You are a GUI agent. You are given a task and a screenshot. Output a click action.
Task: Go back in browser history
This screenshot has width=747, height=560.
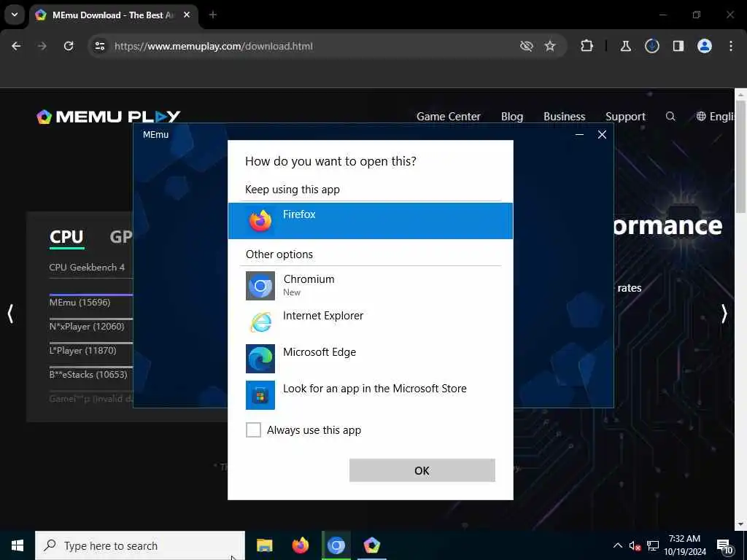(x=16, y=46)
